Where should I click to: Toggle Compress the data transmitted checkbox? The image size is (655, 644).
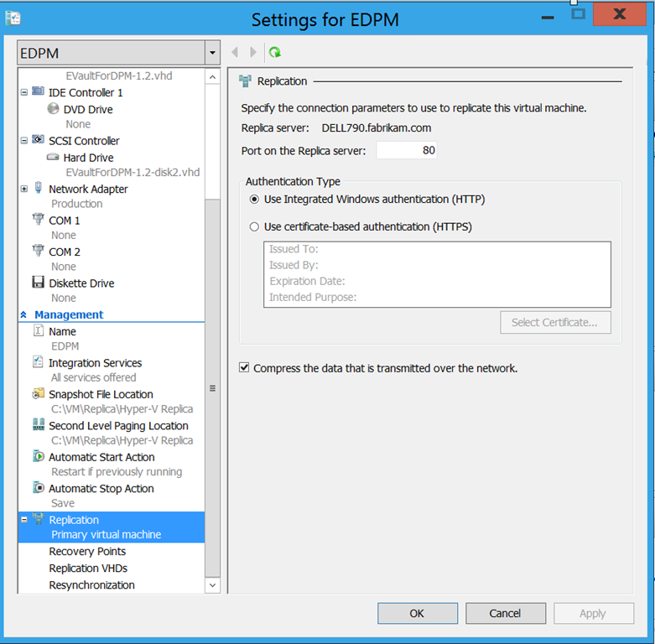244,367
